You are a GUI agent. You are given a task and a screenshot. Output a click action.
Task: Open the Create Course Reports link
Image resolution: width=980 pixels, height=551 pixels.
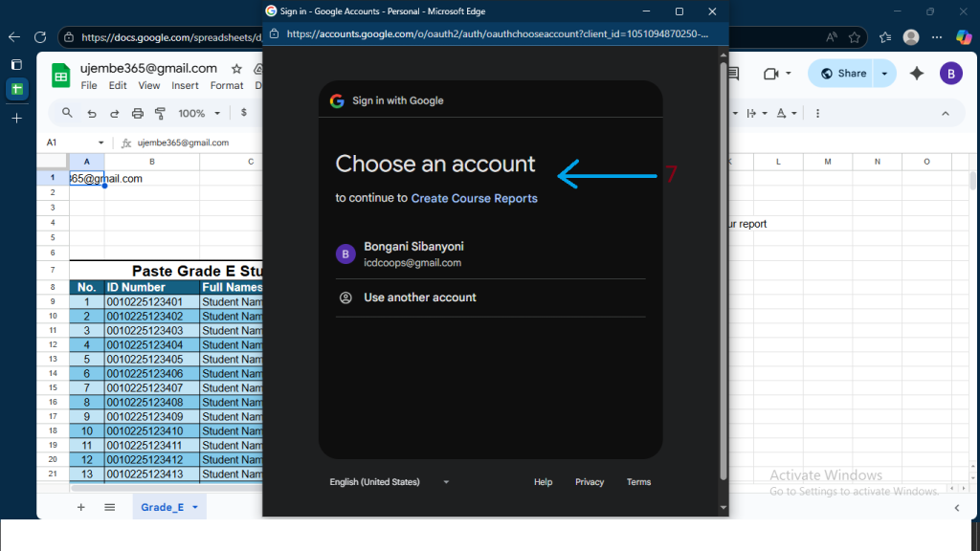[474, 198]
